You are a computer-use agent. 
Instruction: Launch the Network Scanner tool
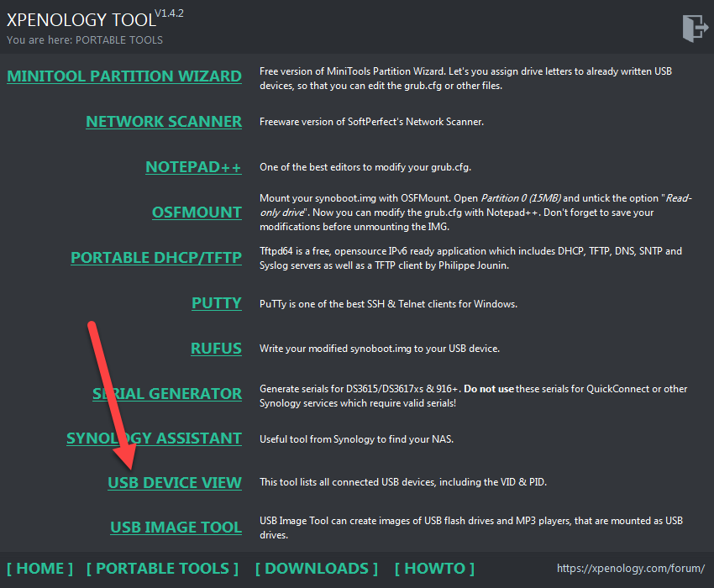[x=164, y=122]
